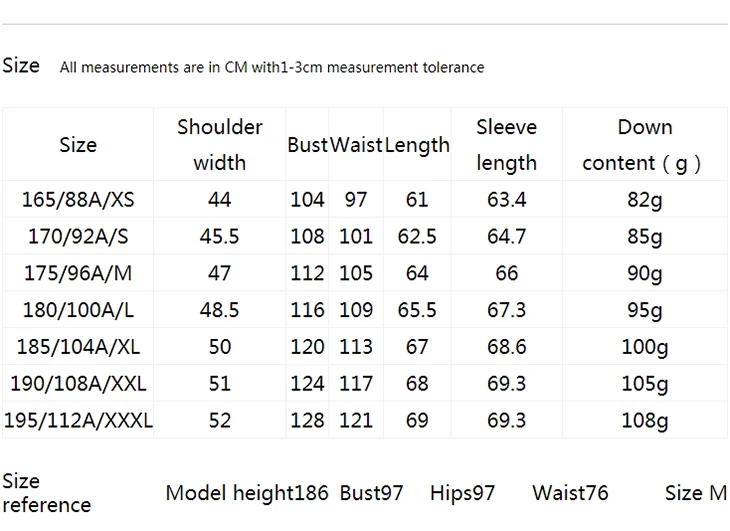730x531 pixels.
Task: Click the Down content (g) header
Action: pos(644,145)
